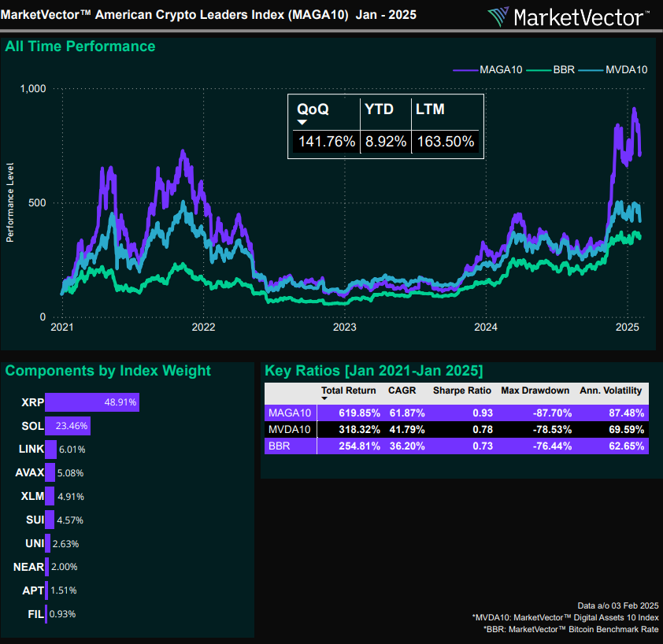Click the Sharpe Ratio column header
The height and width of the screenshot is (644, 663).
pyautogui.click(x=462, y=390)
